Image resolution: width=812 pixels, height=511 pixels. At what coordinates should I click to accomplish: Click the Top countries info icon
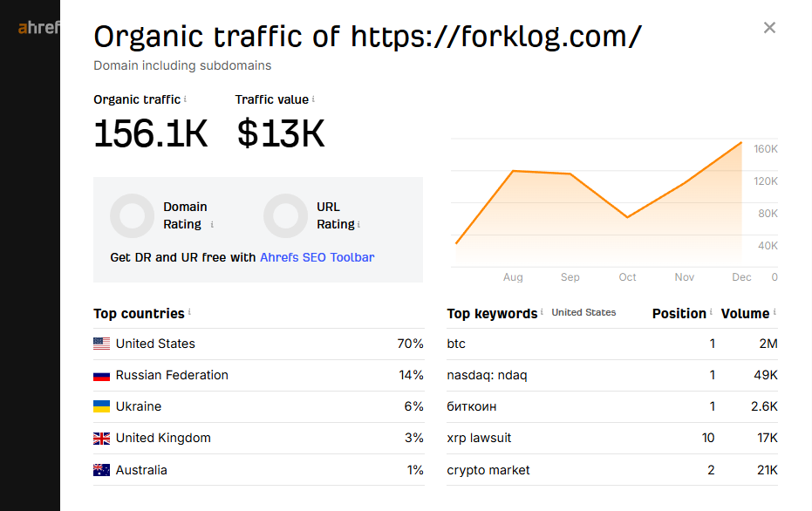pyautogui.click(x=189, y=312)
